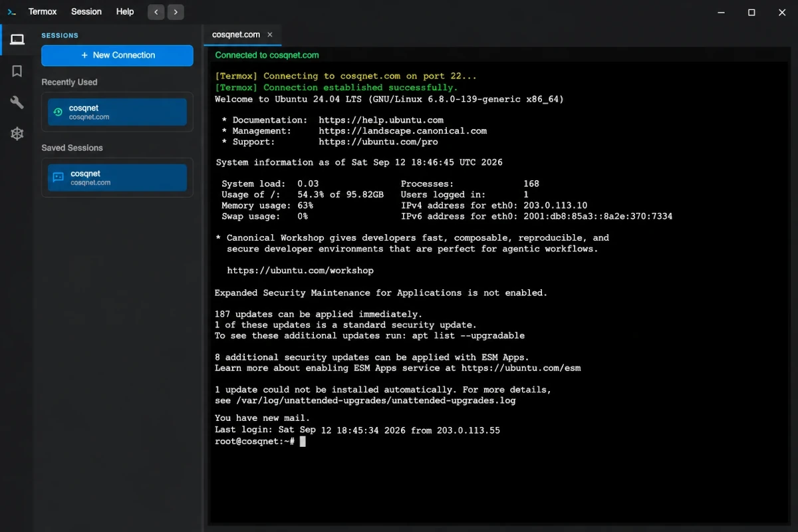Open the Help menu
This screenshot has width=798, height=532.
(125, 12)
